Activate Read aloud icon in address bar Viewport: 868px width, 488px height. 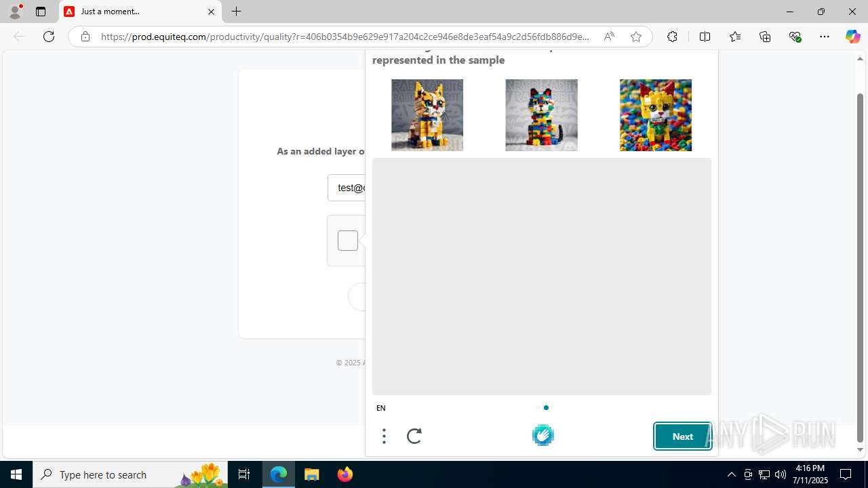pos(609,37)
